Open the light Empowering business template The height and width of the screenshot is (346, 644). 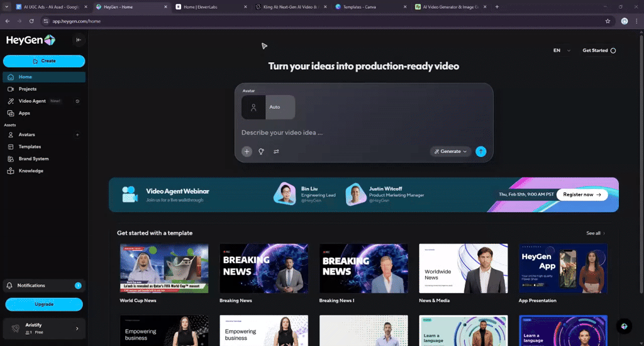(x=264, y=330)
